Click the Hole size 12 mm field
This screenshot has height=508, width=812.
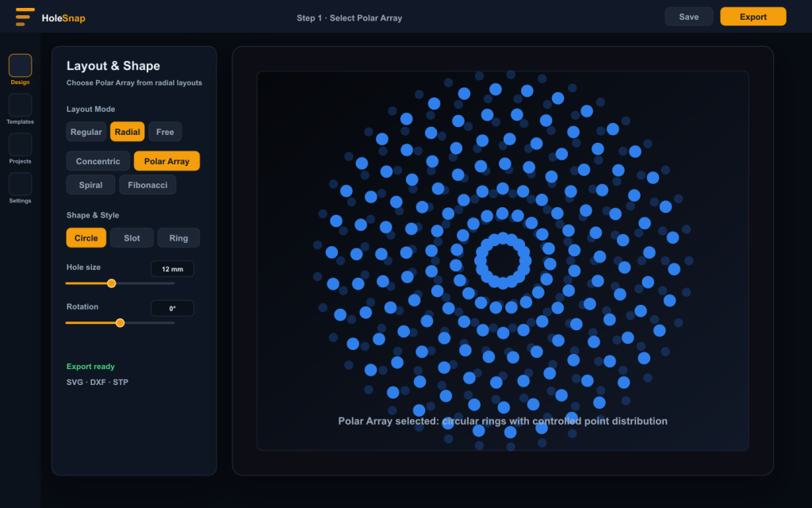tap(172, 269)
